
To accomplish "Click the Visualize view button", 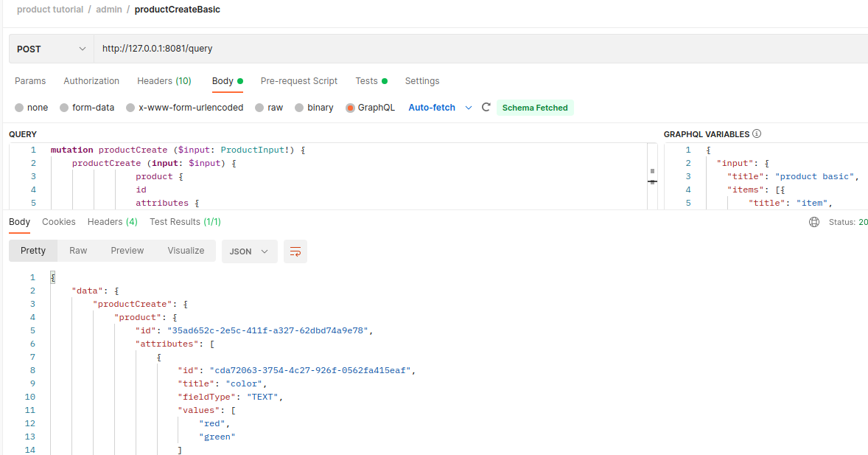I will tap(186, 251).
